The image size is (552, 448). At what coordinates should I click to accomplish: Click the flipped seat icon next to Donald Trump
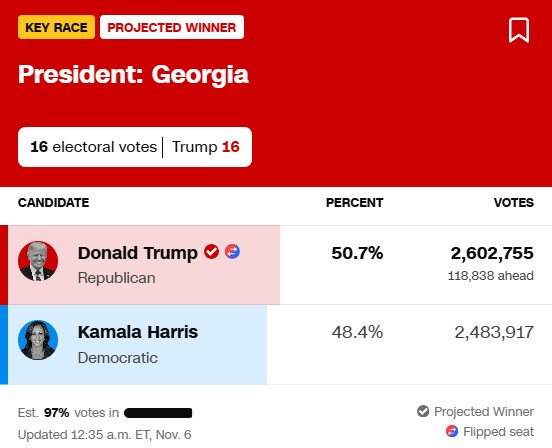232,252
